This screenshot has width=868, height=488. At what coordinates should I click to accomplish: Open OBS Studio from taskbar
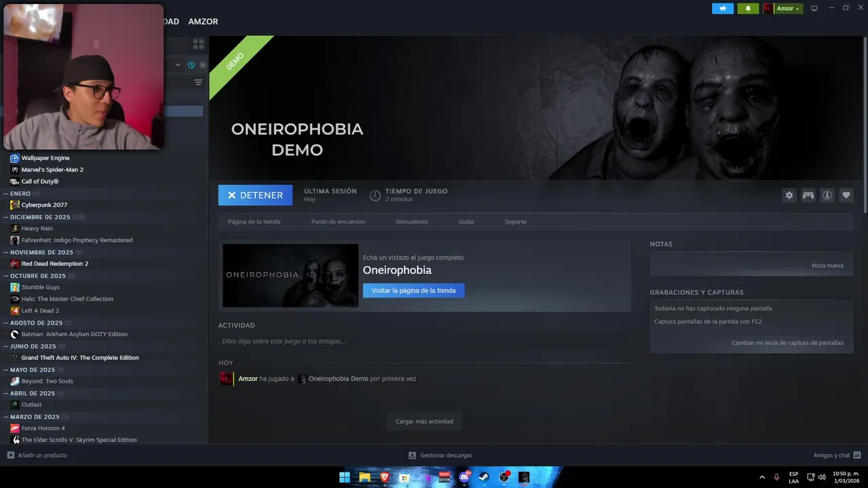click(505, 477)
